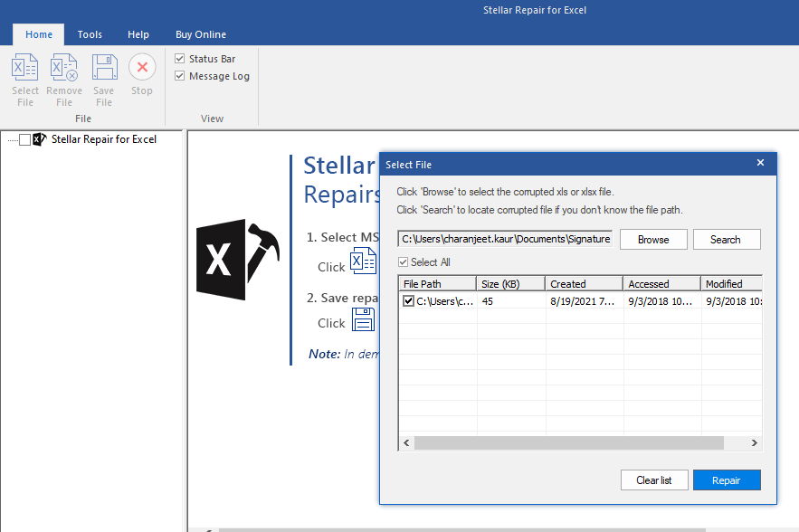Image resolution: width=799 pixels, height=532 pixels.
Task: Sort by Size (KB) column header
Action: click(x=510, y=284)
